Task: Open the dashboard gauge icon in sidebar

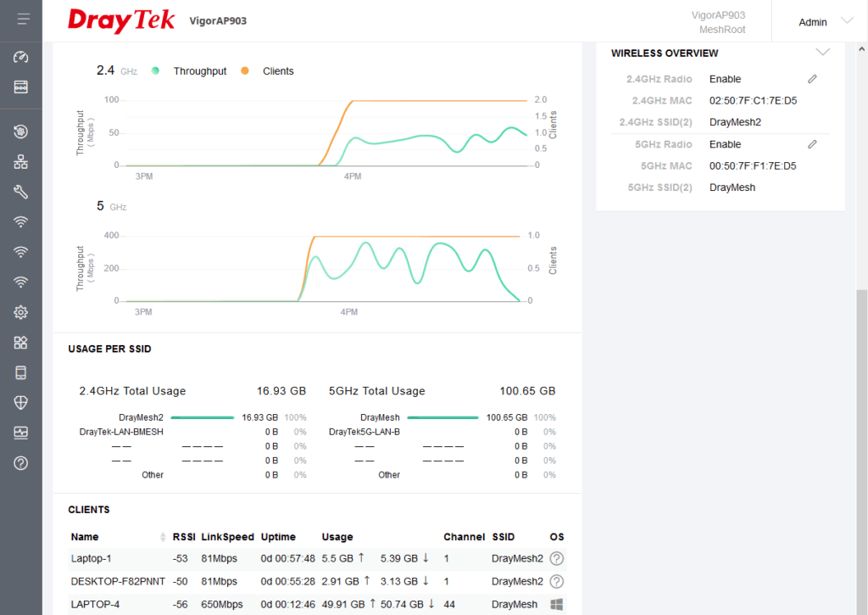Action: tap(21, 58)
